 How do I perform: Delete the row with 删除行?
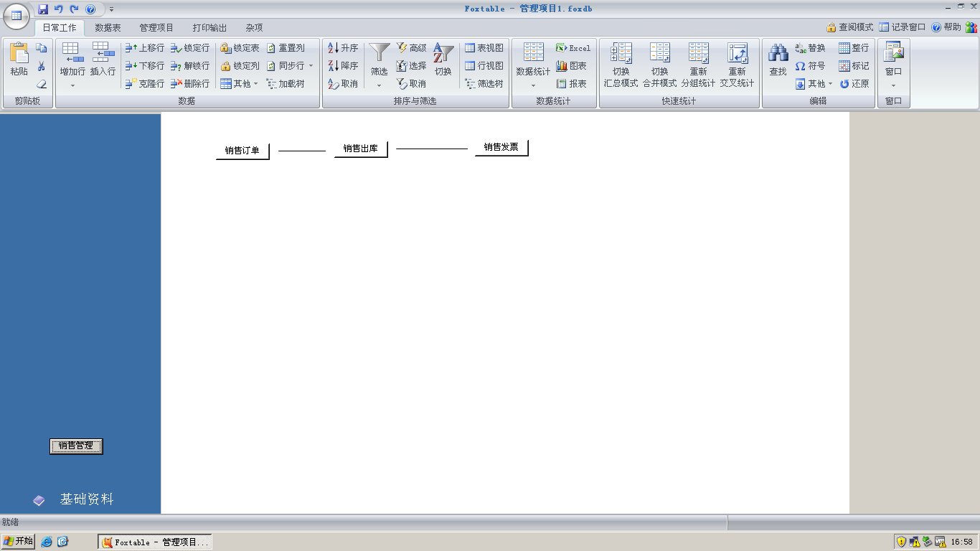(x=190, y=84)
